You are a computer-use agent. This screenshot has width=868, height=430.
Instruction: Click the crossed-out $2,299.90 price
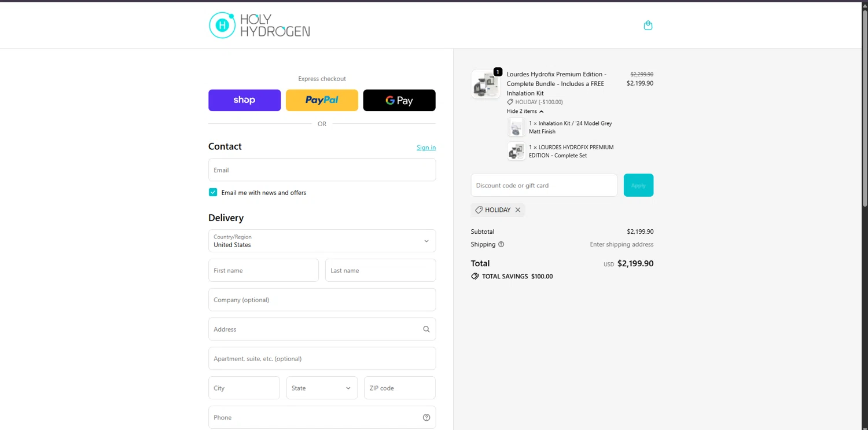point(642,74)
